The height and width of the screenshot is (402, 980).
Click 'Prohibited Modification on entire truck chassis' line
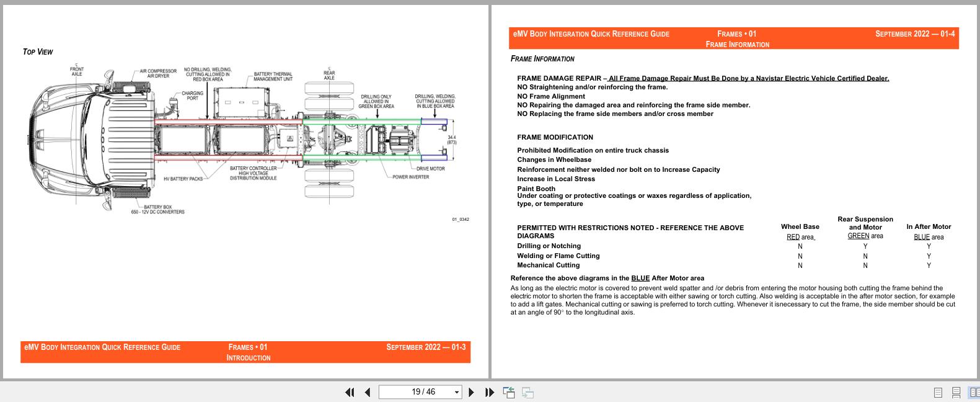(593, 150)
